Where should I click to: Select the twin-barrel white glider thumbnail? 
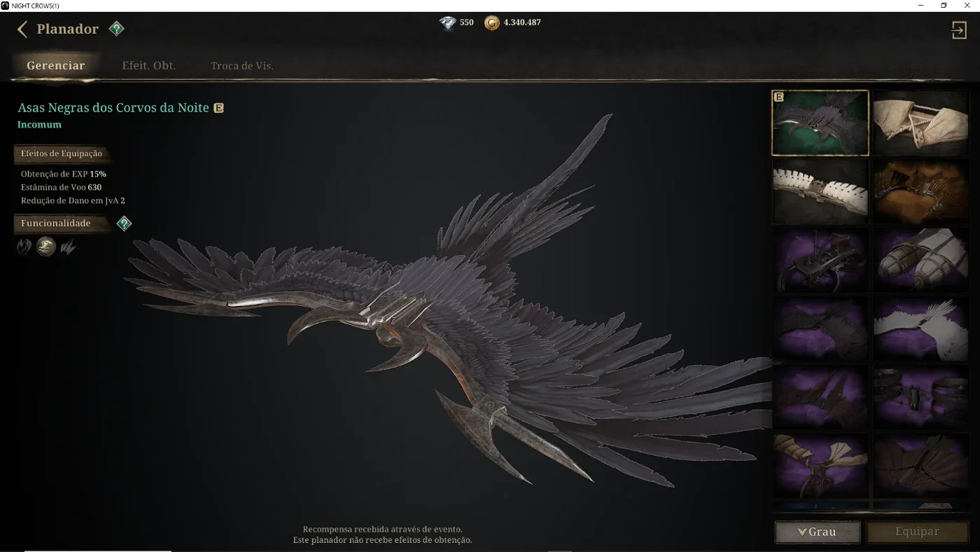pos(920,260)
